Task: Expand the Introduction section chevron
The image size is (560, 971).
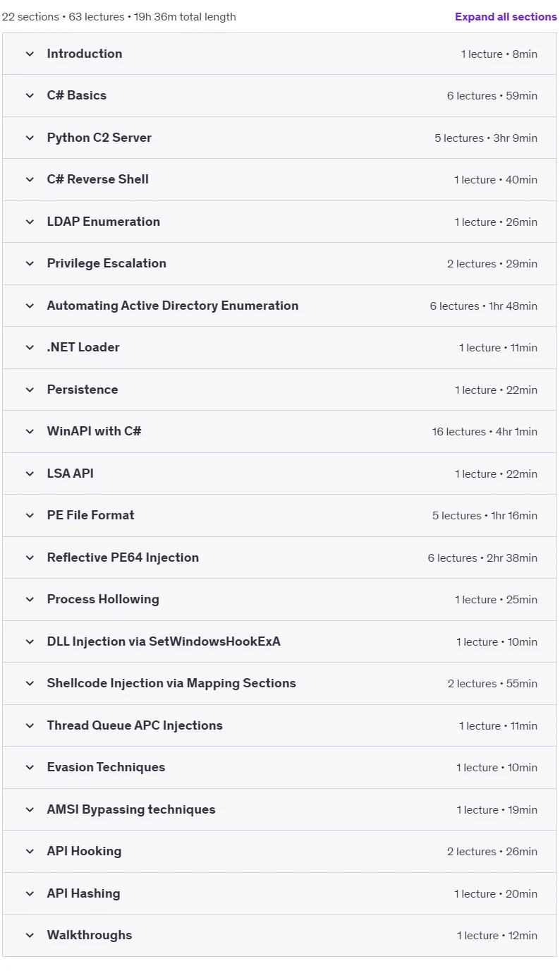Action: [30, 54]
